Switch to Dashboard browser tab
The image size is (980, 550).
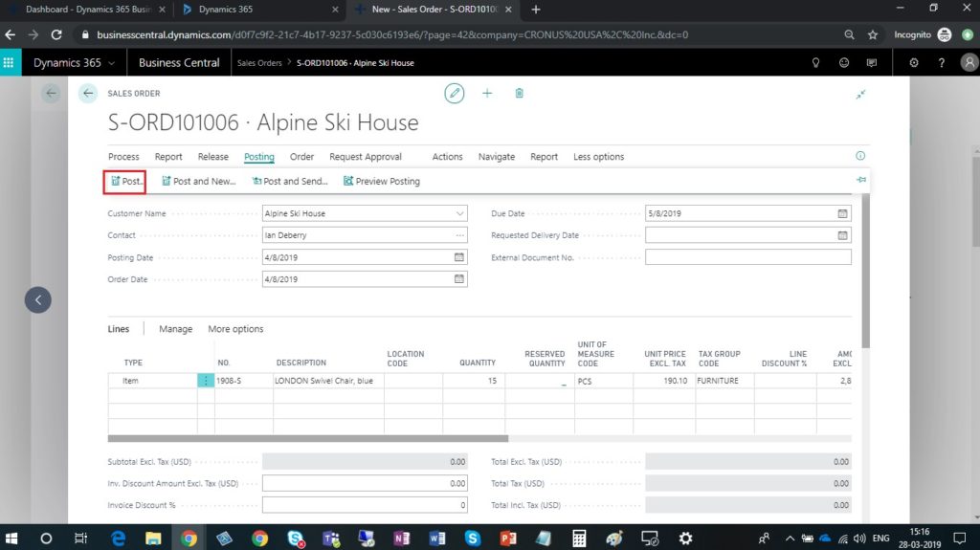click(88, 10)
